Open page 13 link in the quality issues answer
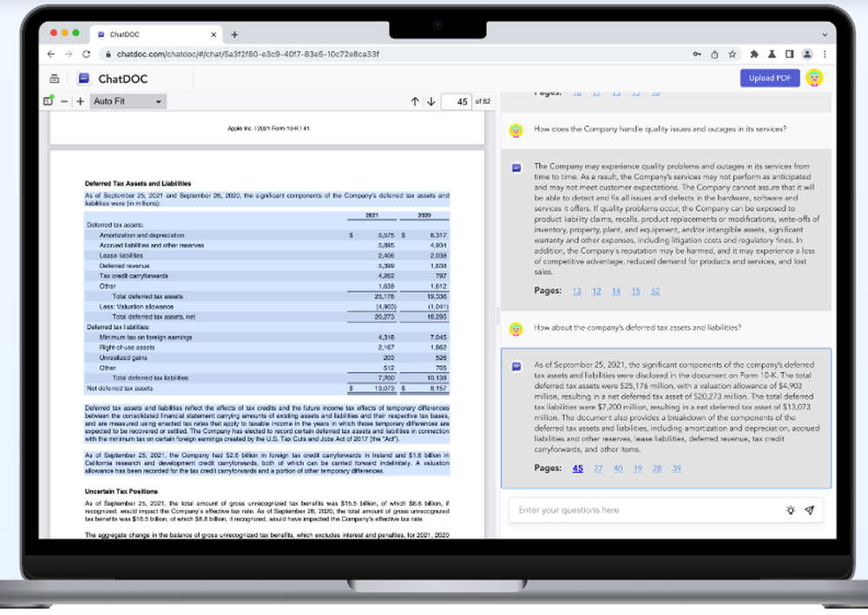The width and height of the screenshot is (868, 615). click(x=577, y=291)
